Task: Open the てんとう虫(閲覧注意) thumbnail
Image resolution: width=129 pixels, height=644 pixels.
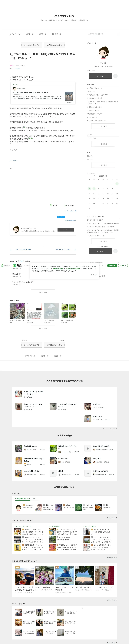Action: click(68, 311)
